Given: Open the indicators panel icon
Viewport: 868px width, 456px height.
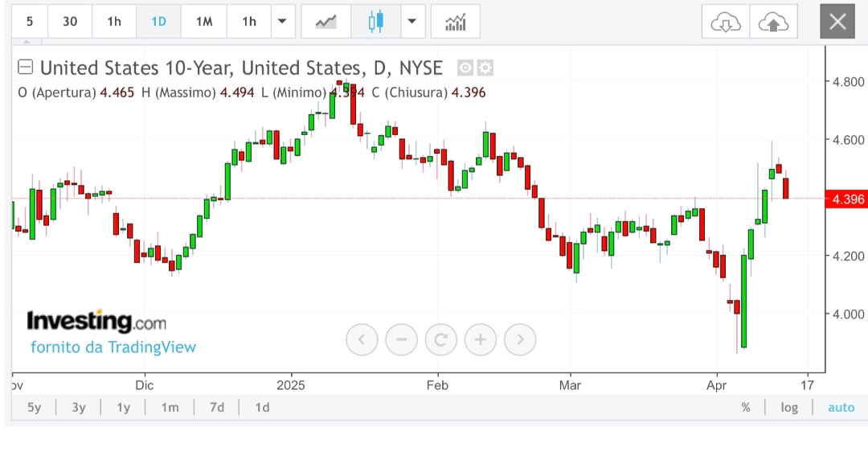Looking at the screenshot, I should coord(455,22).
